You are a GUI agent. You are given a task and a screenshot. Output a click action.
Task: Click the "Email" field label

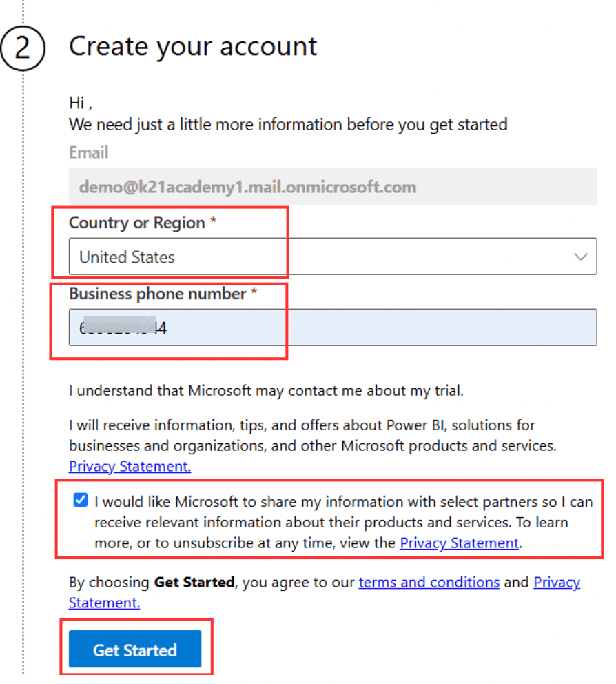click(x=88, y=152)
